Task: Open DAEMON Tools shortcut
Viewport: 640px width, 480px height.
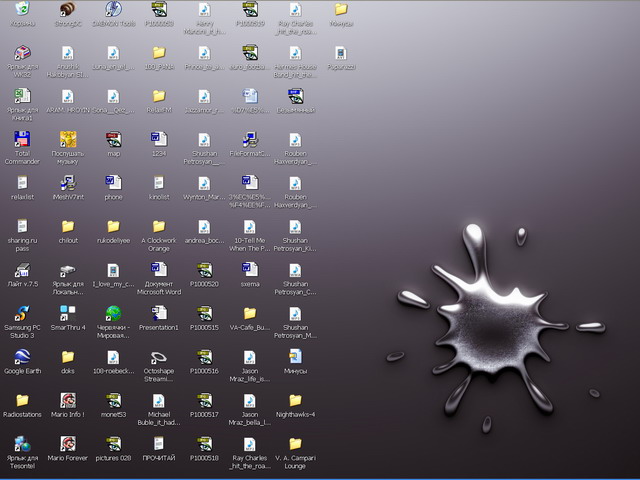Action: pos(113,10)
